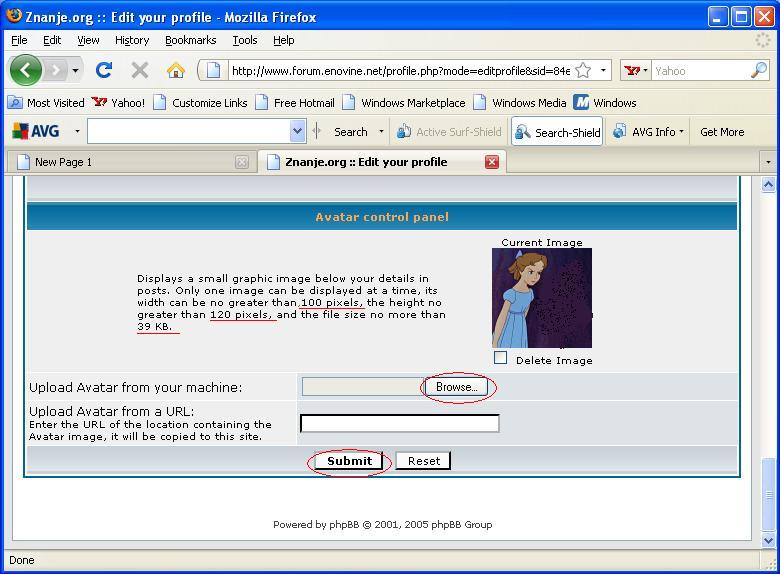Click the Stop loading X icon
Screen dimensions: 780x574
click(x=140, y=70)
